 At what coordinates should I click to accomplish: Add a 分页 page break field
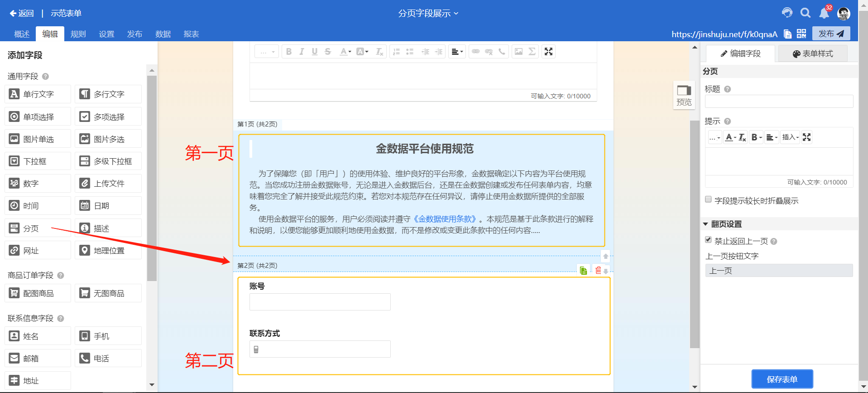[x=38, y=228]
